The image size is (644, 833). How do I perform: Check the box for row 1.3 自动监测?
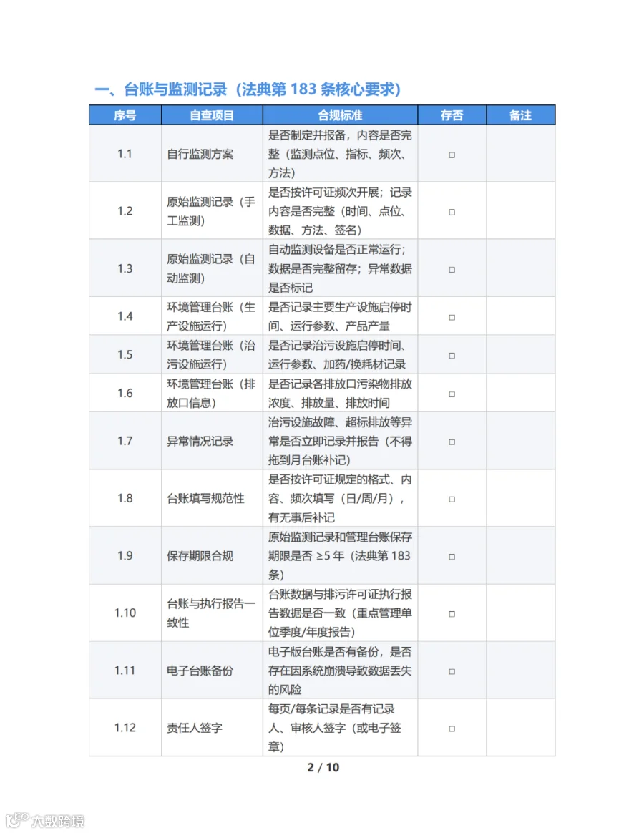tap(452, 269)
